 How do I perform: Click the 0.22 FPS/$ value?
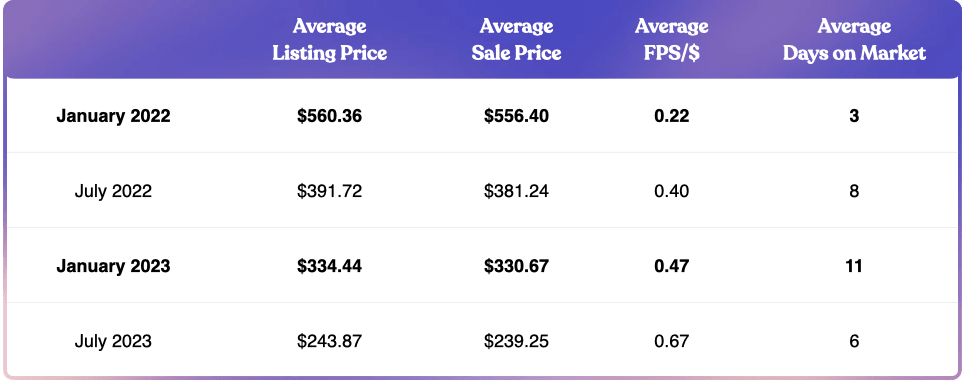tap(671, 116)
